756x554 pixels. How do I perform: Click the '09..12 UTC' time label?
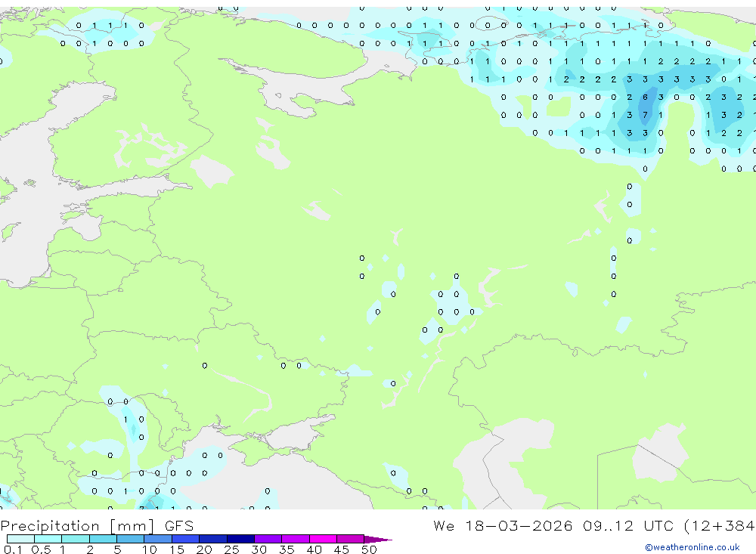[628, 525]
